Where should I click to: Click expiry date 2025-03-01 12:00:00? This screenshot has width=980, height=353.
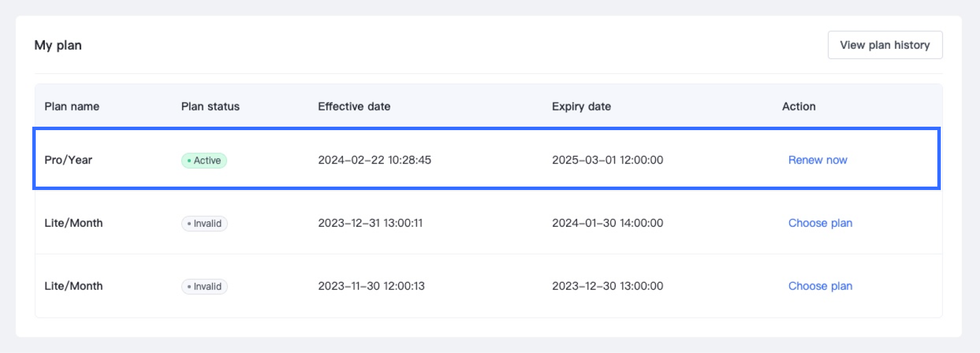coord(607,160)
